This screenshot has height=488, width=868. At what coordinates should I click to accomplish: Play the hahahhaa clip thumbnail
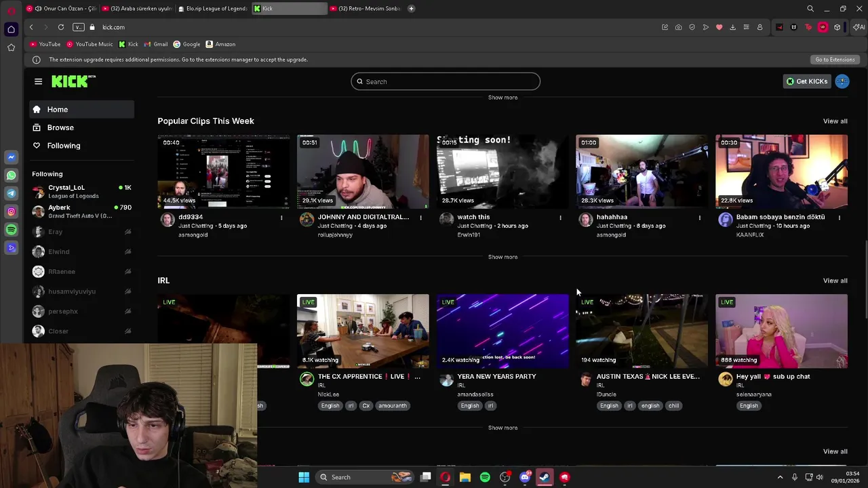(x=642, y=171)
